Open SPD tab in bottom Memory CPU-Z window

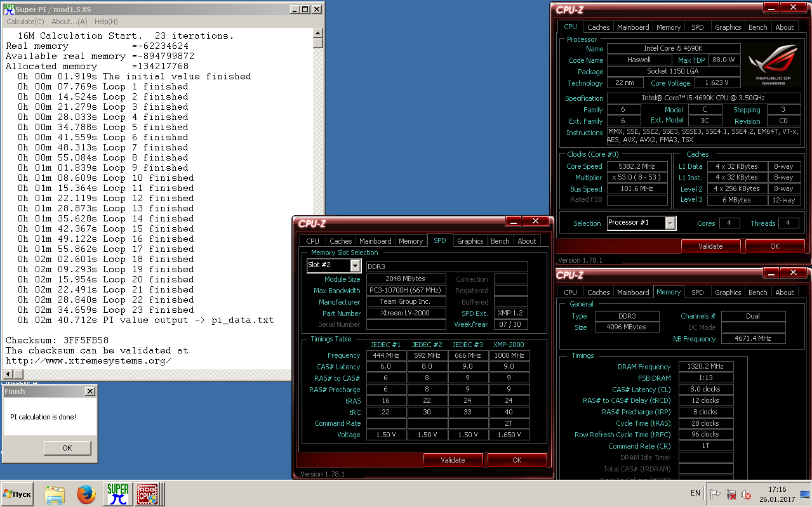[x=697, y=293]
